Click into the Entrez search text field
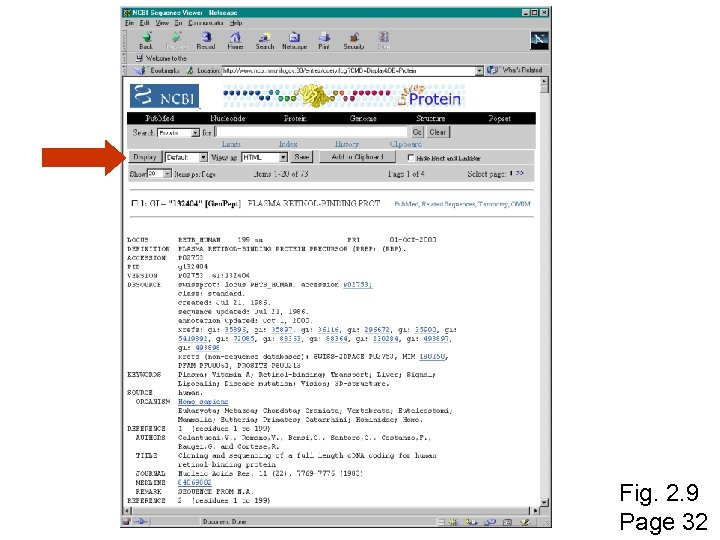 point(311,132)
